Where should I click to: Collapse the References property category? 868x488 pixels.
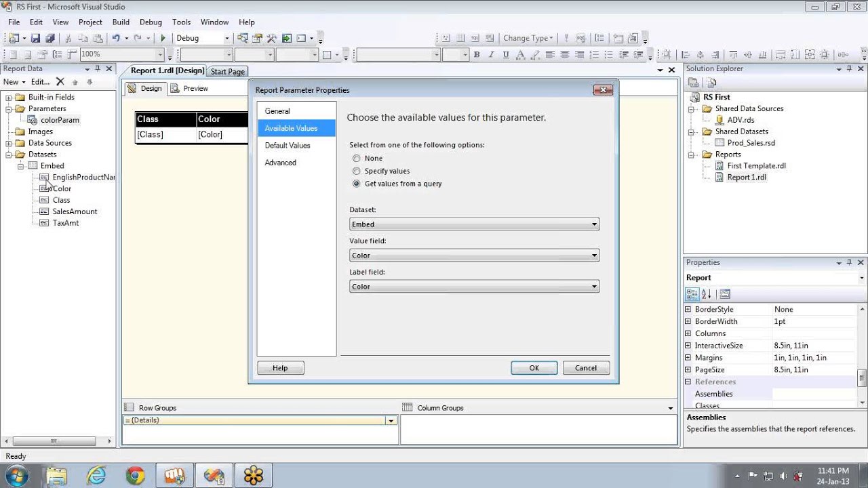coord(688,382)
